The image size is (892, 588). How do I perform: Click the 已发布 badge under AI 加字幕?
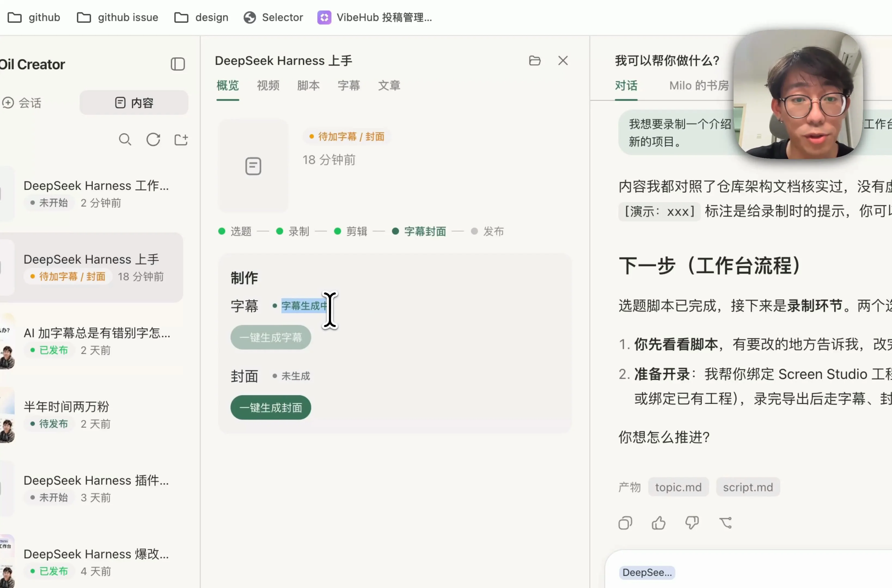pyautogui.click(x=49, y=350)
